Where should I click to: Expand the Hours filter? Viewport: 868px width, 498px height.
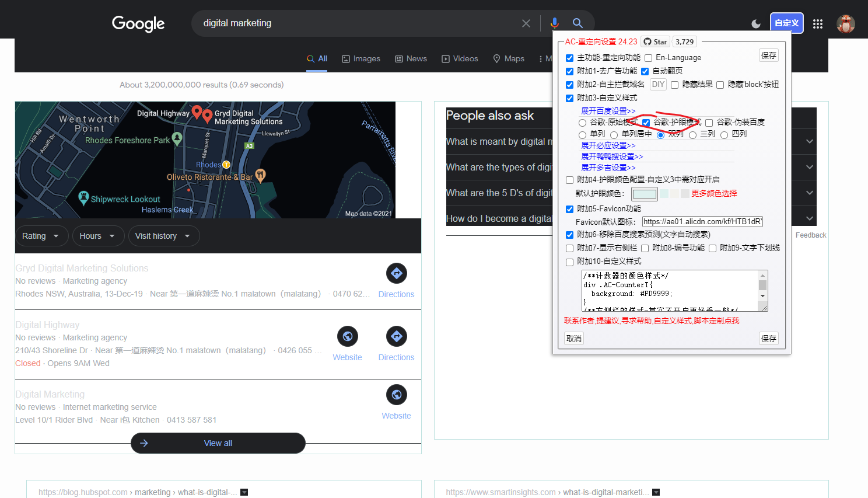point(98,236)
